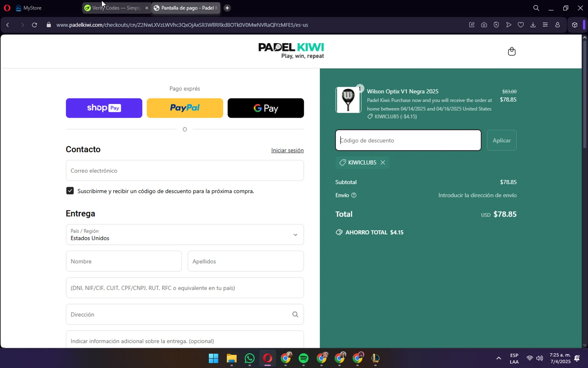This screenshot has width=588, height=368.
Task: Switch to the MyStore tab
Action: tap(29, 8)
